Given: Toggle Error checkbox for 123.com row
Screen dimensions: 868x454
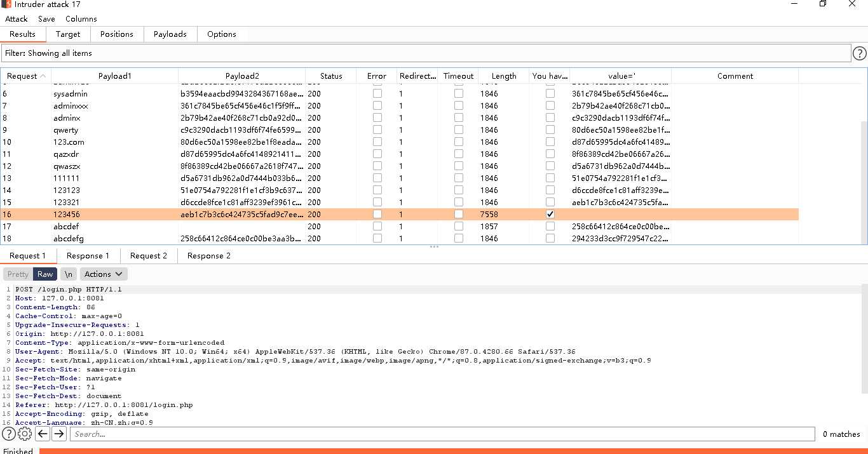Looking at the screenshot, I should pos(377,142).
